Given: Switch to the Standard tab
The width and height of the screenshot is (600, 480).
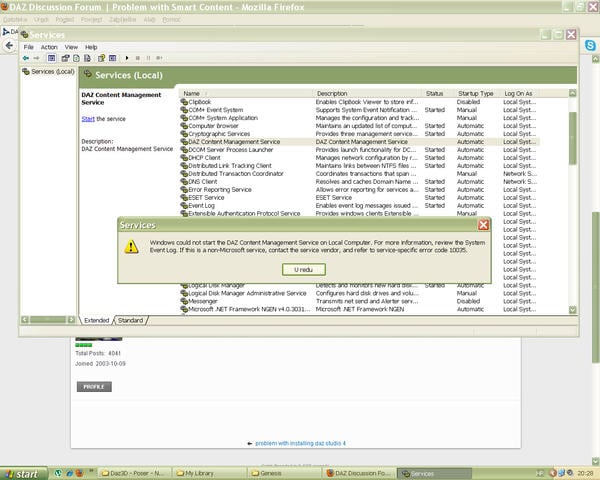Looking at the screenshot, I should 130,320.
